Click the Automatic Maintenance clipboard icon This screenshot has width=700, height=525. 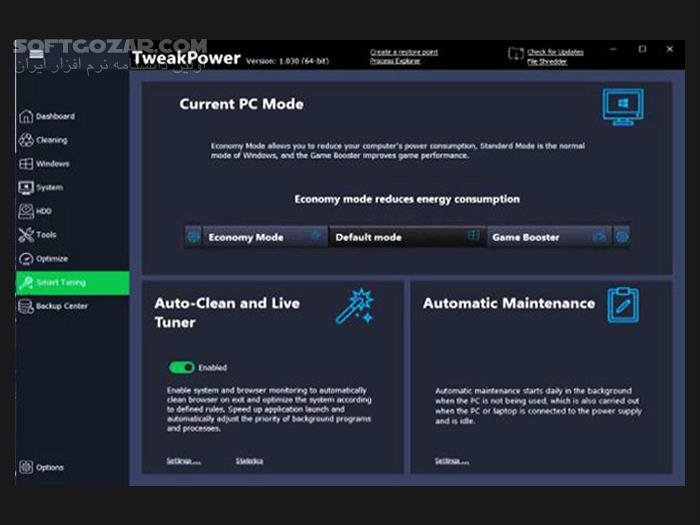coord(623,305)
